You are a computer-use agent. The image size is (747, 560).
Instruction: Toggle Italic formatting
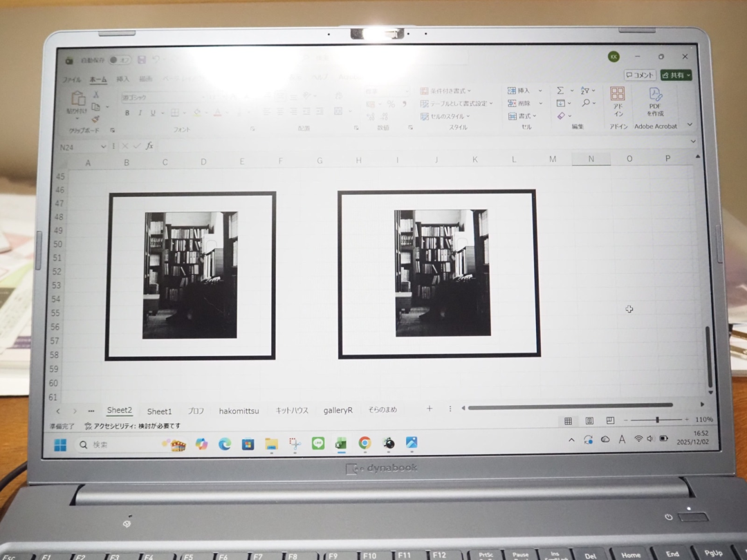click(140, 113)
